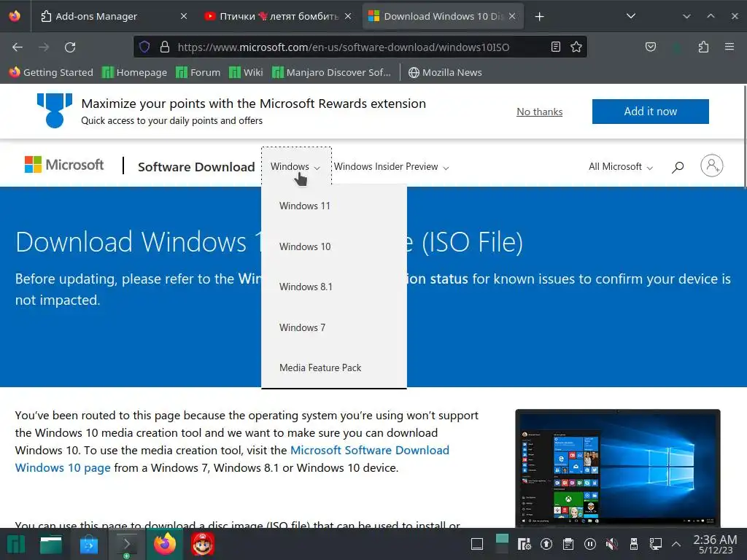Close the YouTube Птички tab
Image resolution: width=747 pixels, height=560 pixels.
tap(348, 16)
